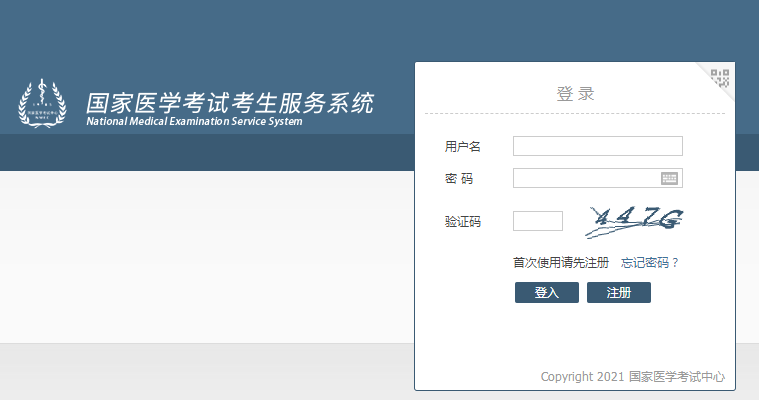This screenshot has width=759, height=400.
Task: Click the medical emblem logo
Action: (x=41, y=103)
